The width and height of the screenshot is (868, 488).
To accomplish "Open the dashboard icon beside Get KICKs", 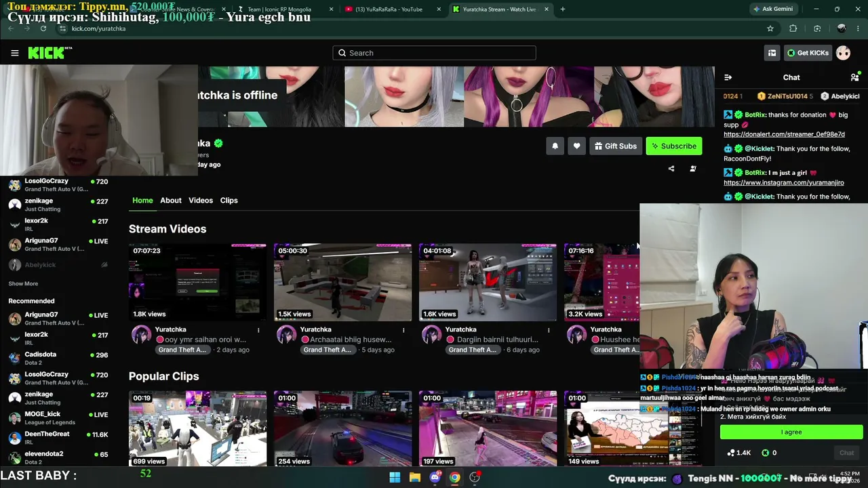I will [x=772, y=53].
